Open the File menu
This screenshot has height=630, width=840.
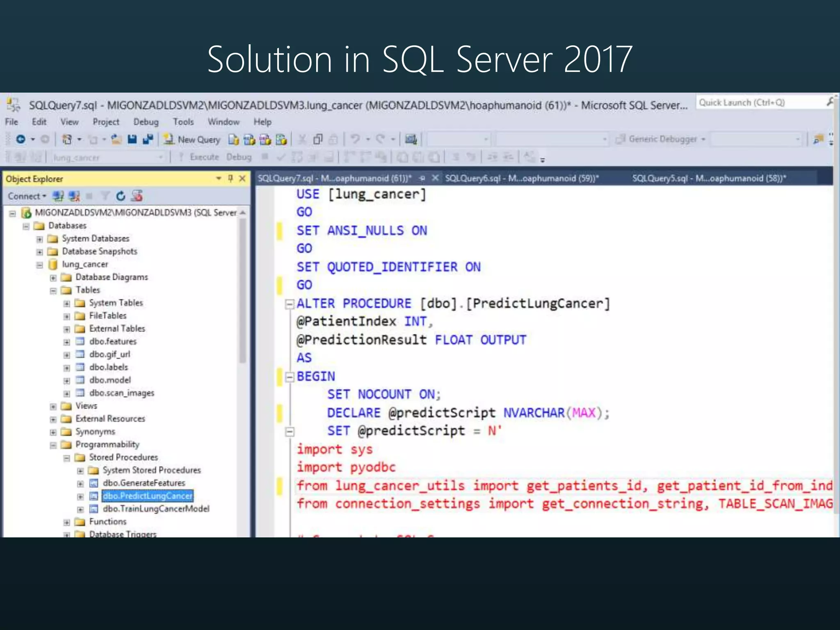[11, 122]
